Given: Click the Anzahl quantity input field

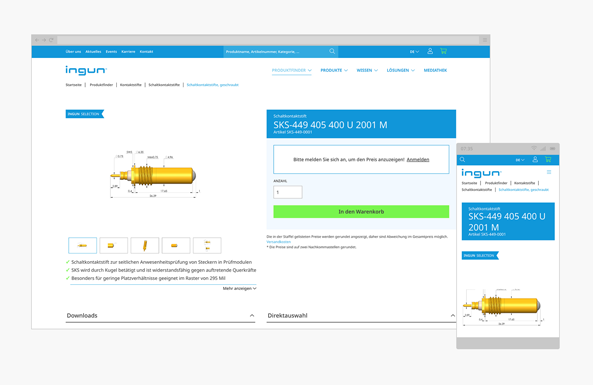Looking at the screenshot, I should point(288,192).
